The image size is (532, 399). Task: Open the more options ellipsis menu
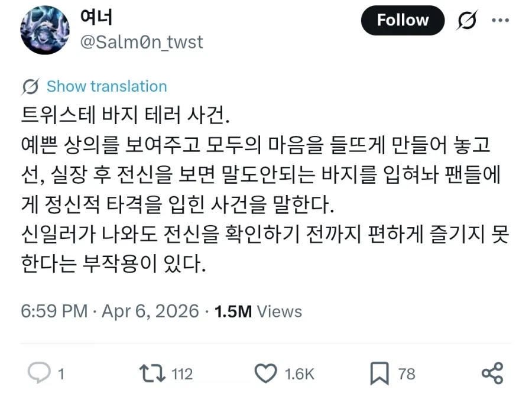[501, 20]
